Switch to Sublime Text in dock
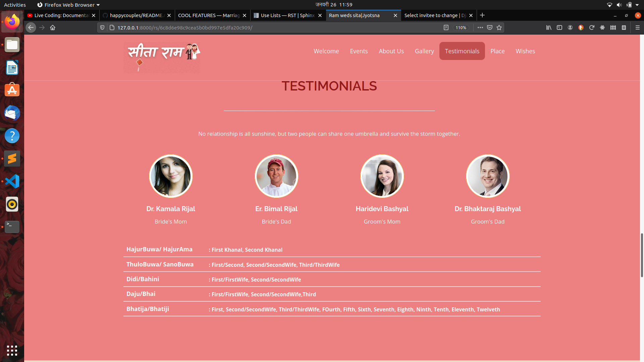This screenshot has height=362, width=644. [x=12, y=159]
